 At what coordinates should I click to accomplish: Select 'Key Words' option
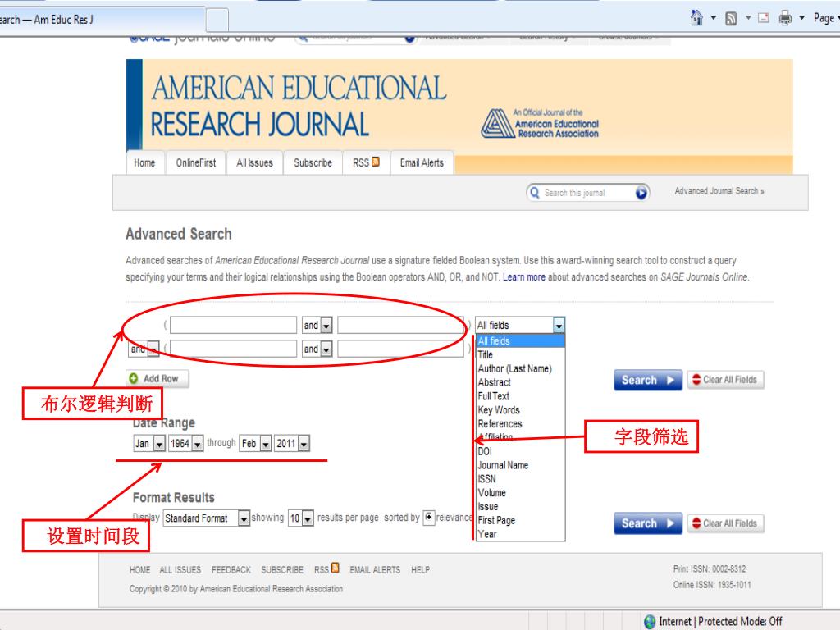pos(521,410)
